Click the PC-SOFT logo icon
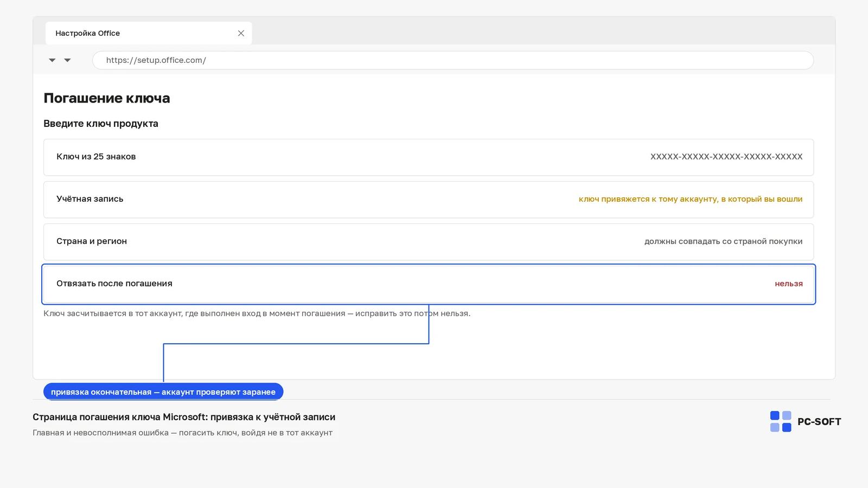 (x=781, y=421)
